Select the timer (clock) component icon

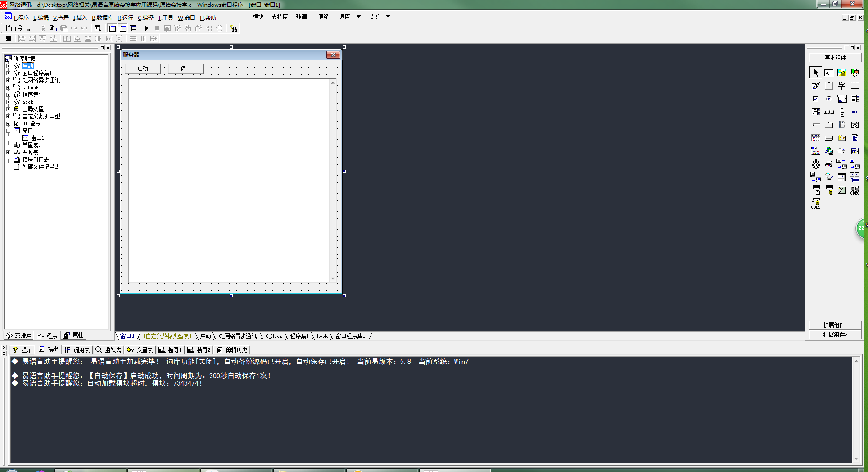pyautogui.click(x=816, y=164)
